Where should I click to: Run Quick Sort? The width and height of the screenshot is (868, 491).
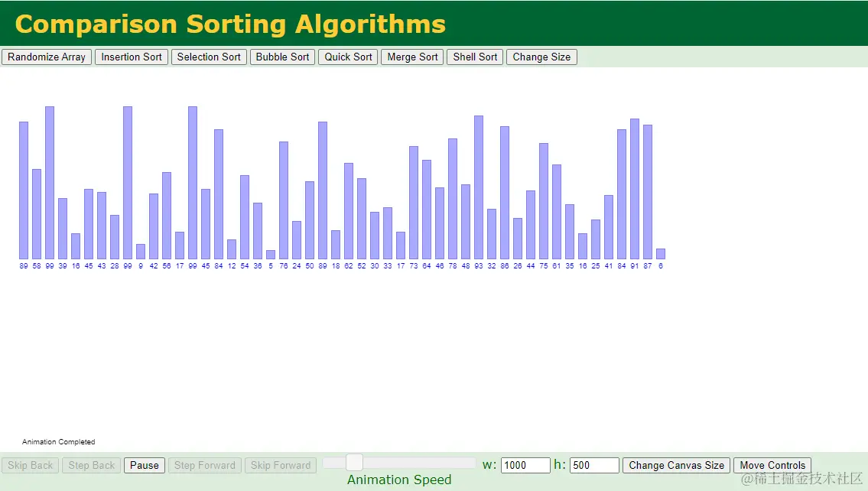tap(348, 57)
